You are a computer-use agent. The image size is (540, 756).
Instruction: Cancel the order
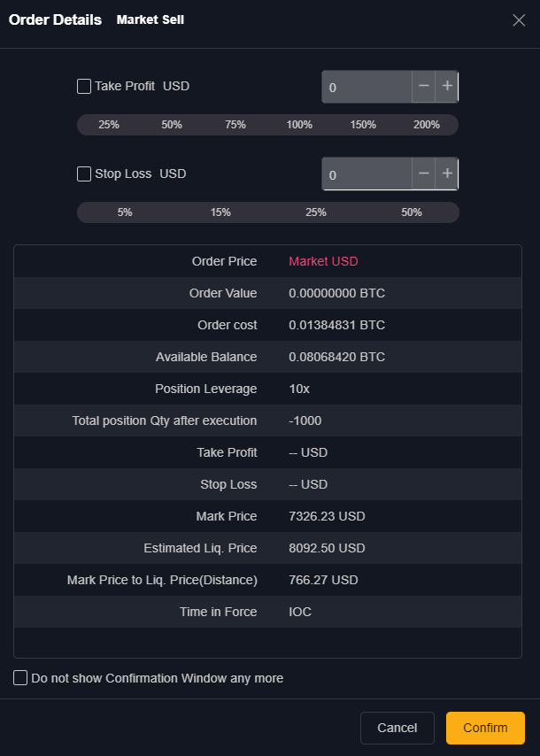[397, 728]
